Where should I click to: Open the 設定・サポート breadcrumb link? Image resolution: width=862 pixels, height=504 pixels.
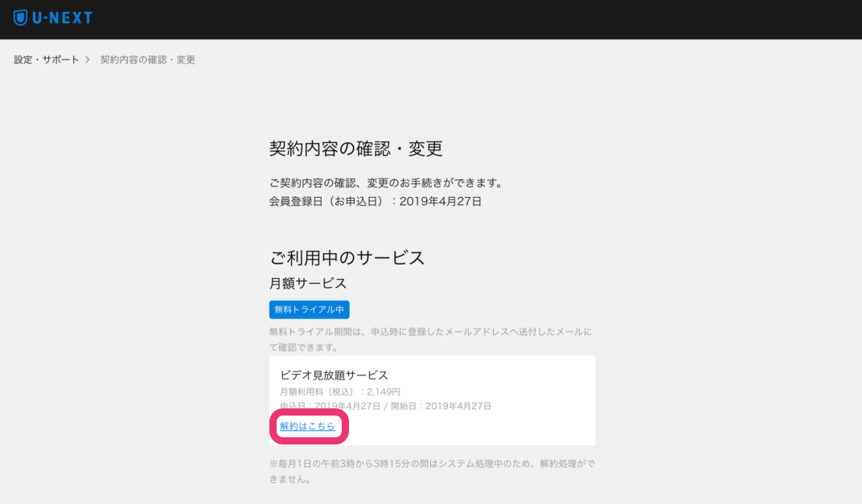47,60
